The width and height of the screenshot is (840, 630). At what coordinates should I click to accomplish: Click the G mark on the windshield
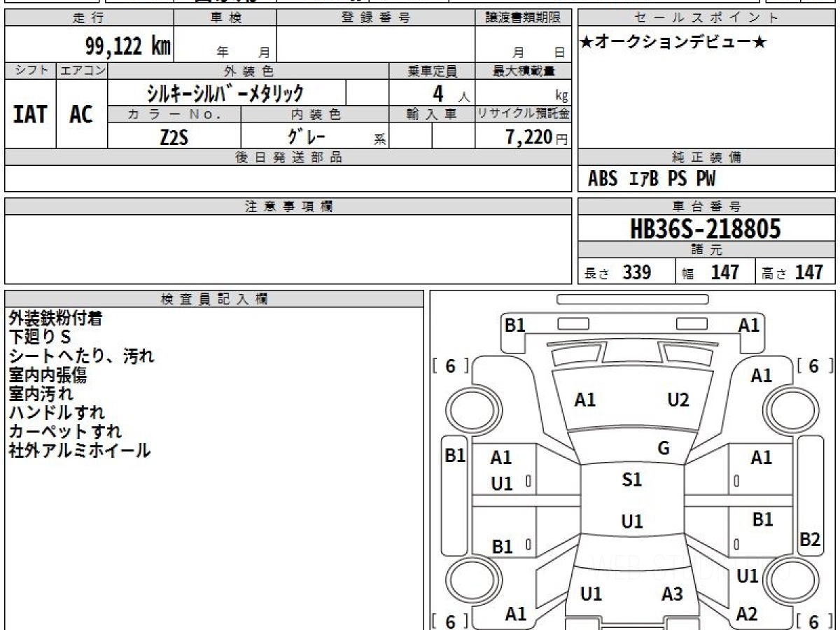click(664, 449)
